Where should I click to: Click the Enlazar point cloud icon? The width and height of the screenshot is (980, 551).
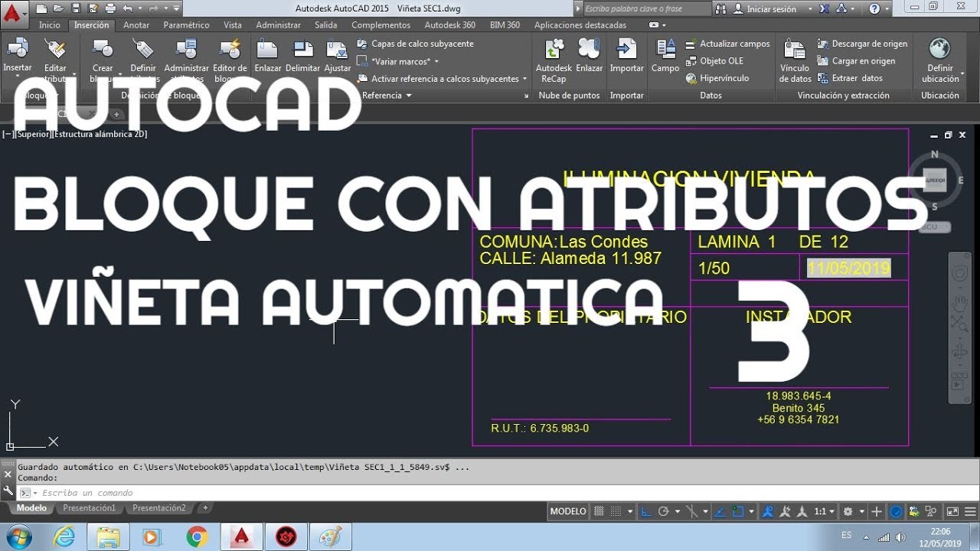[589, 50]
